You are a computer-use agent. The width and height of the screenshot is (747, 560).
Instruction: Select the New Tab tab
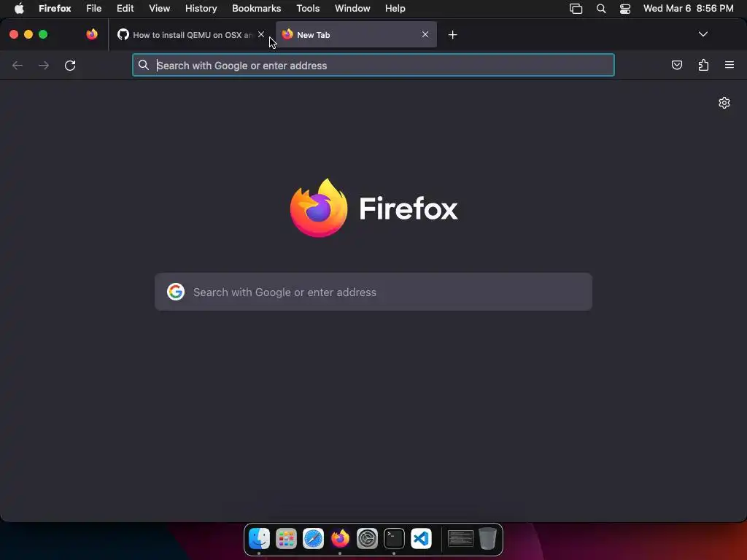[x=356, y=35]
